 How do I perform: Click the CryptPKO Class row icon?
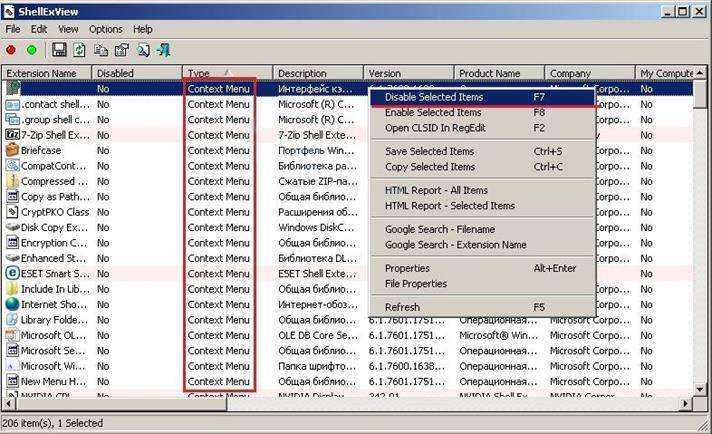coord(13,212)
